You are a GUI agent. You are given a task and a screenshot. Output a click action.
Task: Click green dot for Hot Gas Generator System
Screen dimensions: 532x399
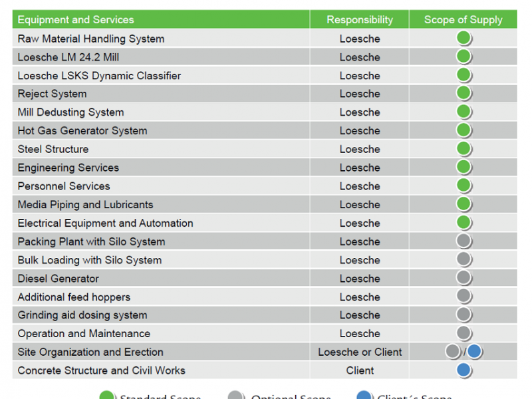pyautogui.click(x=464, y=130)
